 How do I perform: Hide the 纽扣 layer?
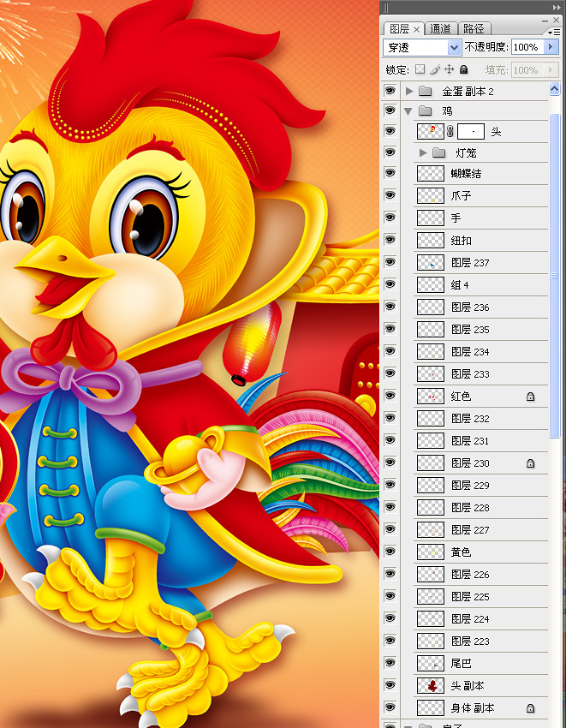[390, 240]
